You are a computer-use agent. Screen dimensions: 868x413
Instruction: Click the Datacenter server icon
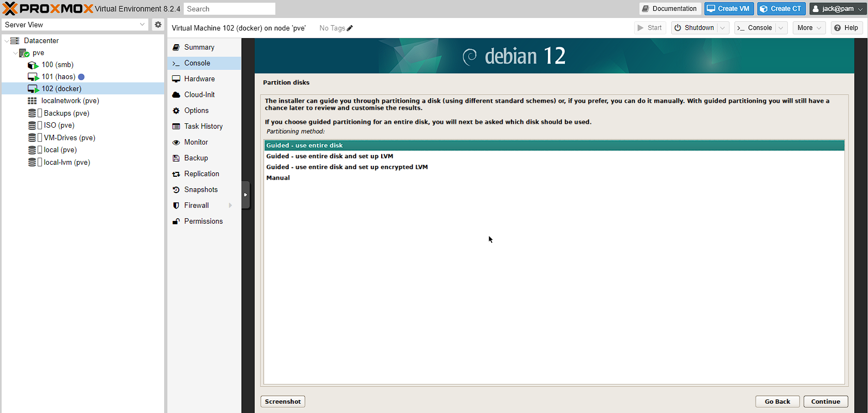(x=15, y=40)
